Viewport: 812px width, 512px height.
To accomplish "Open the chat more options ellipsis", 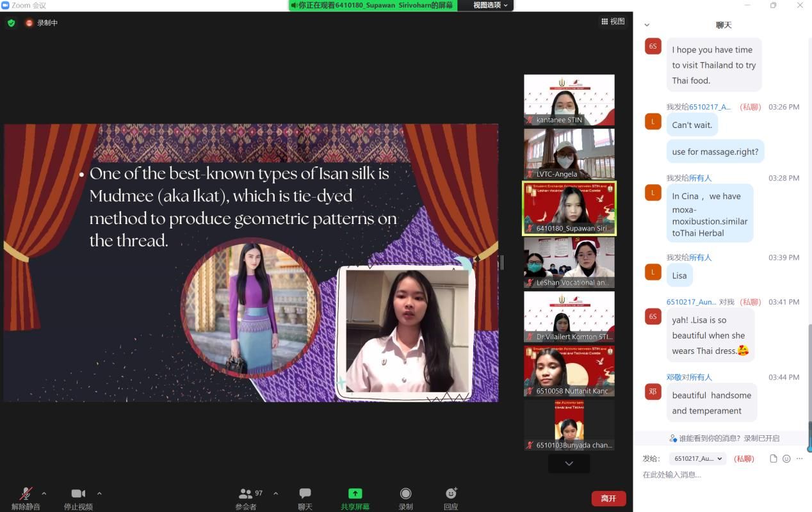I will [799, 459].
